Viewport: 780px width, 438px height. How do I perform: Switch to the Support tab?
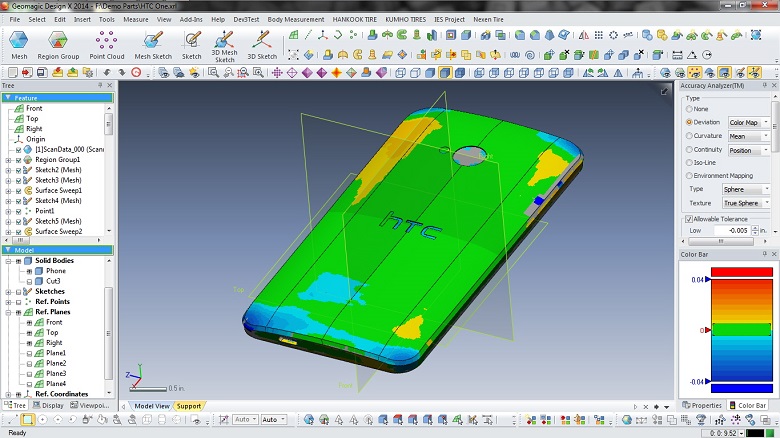point(188,406)
